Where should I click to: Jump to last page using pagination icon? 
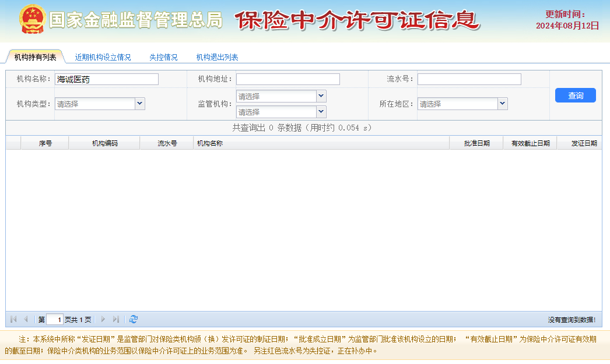(115, 319)
